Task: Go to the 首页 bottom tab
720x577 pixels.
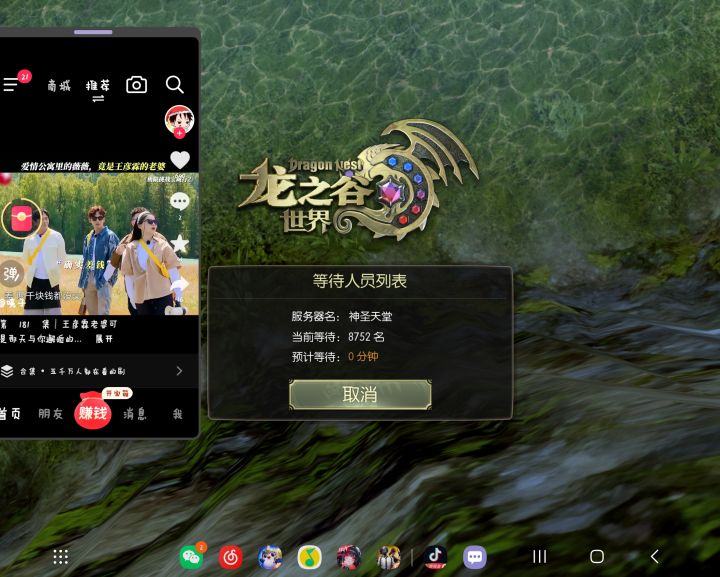Action: (10, 414)
